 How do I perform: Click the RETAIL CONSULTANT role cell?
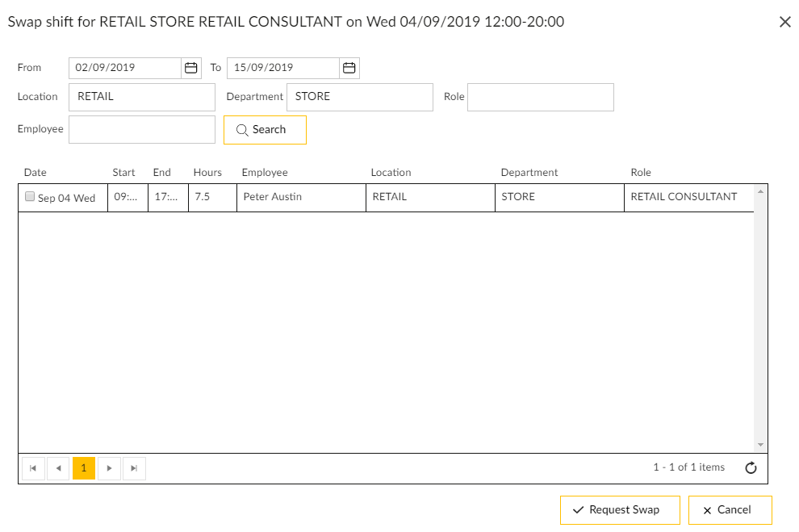pos(689,197)
